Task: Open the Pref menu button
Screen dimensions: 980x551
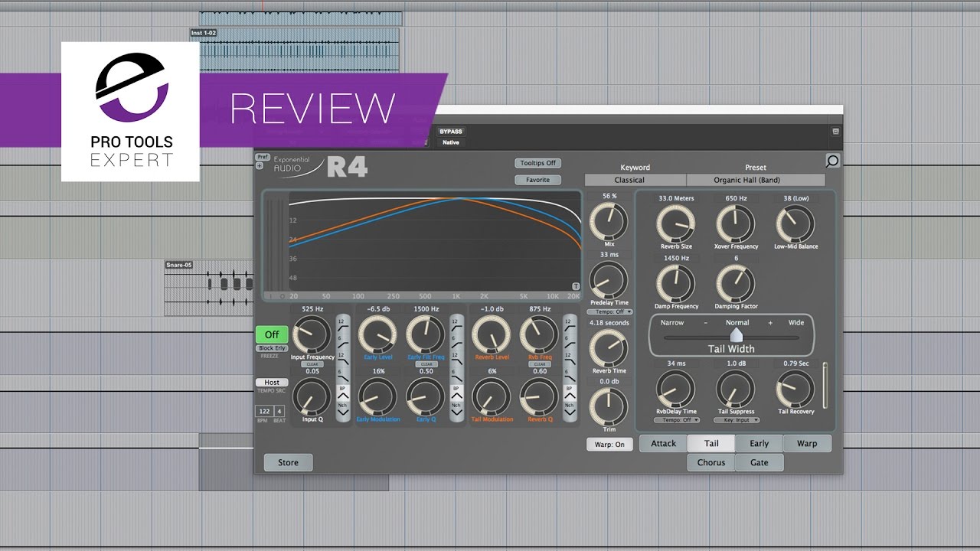Action: [x=263, y=157]
